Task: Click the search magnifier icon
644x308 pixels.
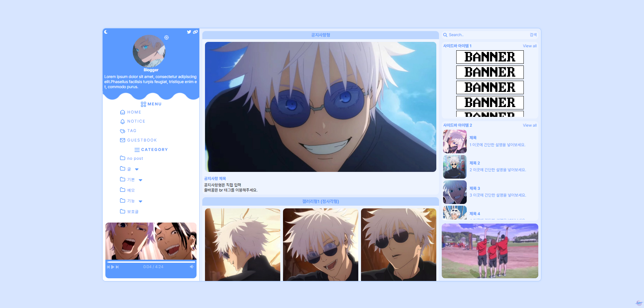Action: click(445, 35)
